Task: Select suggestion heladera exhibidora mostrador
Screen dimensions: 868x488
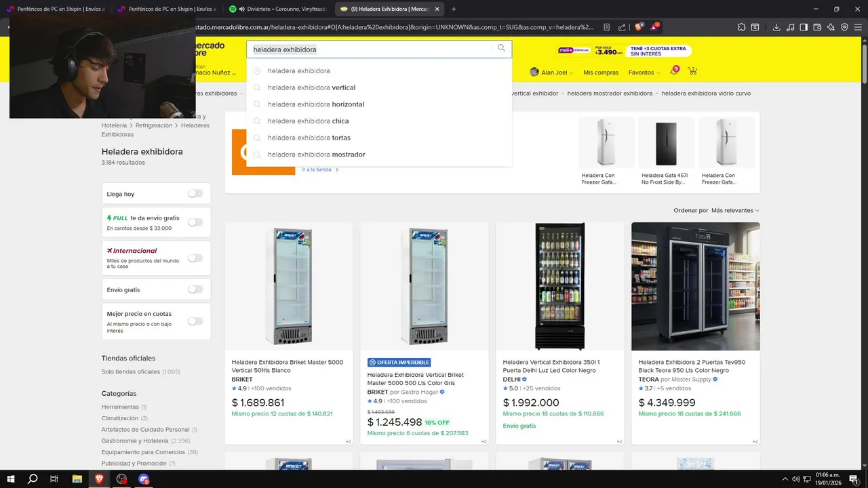Action: (x=379, y=155)
